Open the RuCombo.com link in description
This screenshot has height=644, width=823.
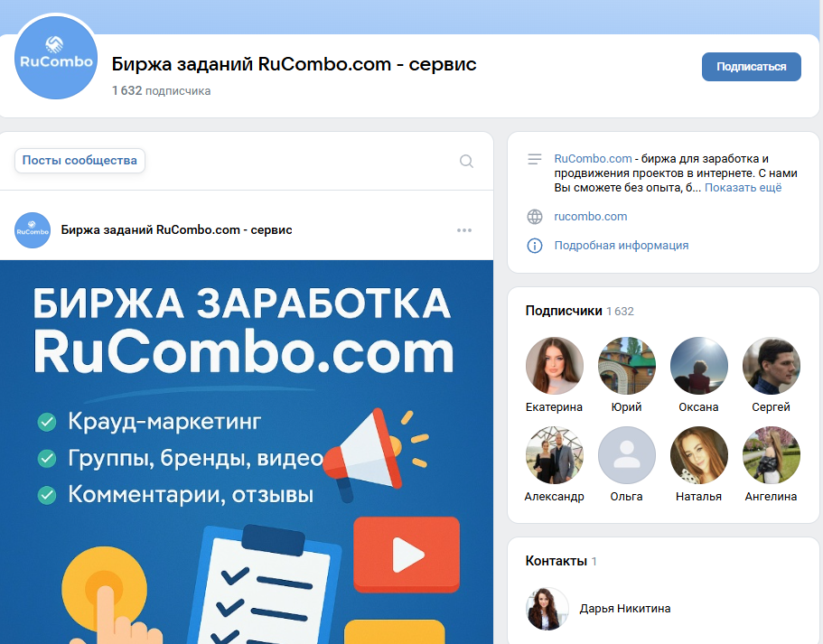[593, 158]
